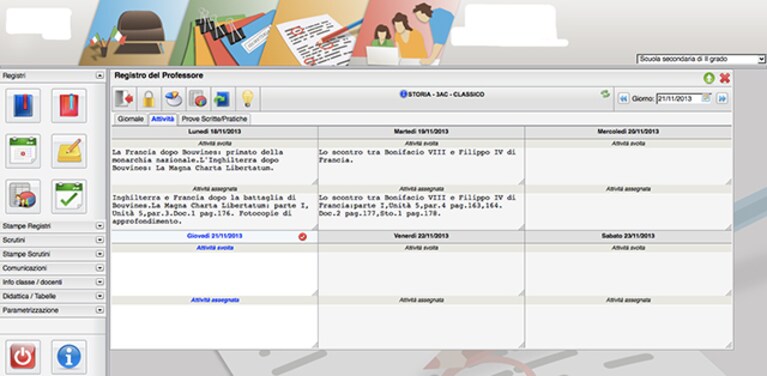The width and height of the screenshot is (767, 376).
Task: Click Saturday's Attività assegnata text box
Action: (628, 326)
